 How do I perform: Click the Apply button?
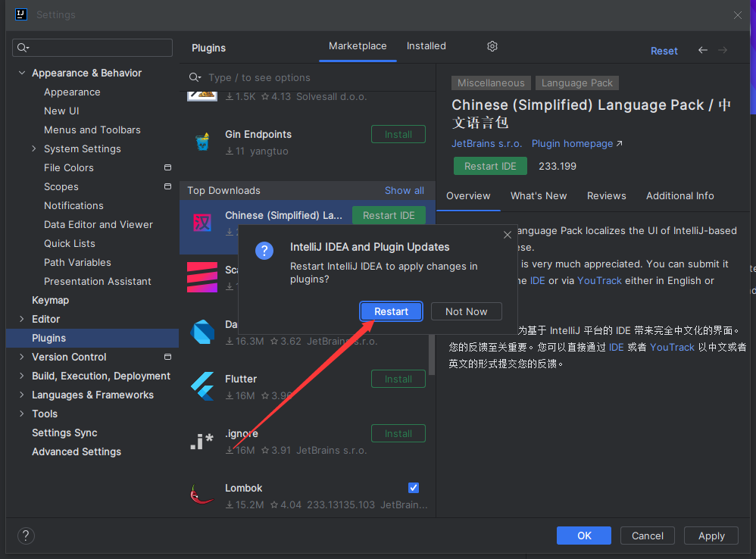[711, 536]
